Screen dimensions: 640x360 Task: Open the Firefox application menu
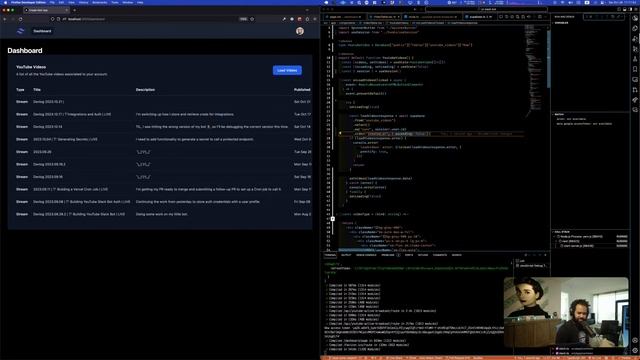click(x=315, y=19)
